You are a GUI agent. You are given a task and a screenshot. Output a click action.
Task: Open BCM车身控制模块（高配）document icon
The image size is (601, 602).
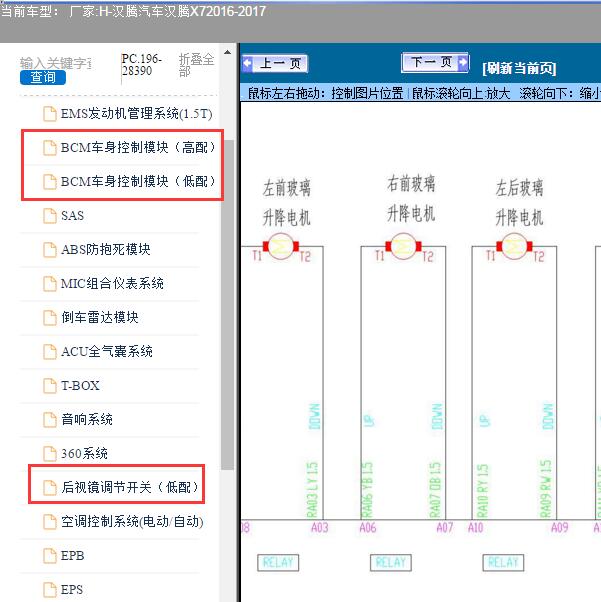pyautogui.click(x=50, y=148)
